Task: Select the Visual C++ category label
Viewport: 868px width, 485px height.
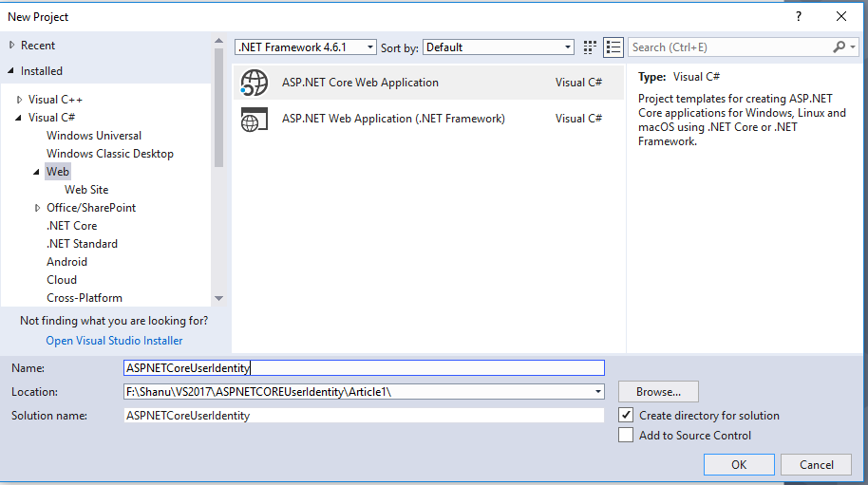Action: click(55, 100)
